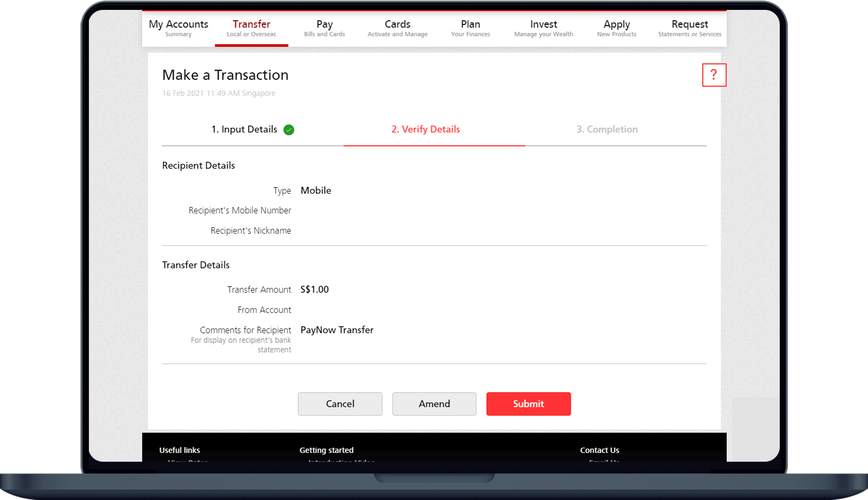Image resolution: width=868 pixels, height=500 pixels.
Task: Select the 3. Completion step
Action: [x=607, y=129]
